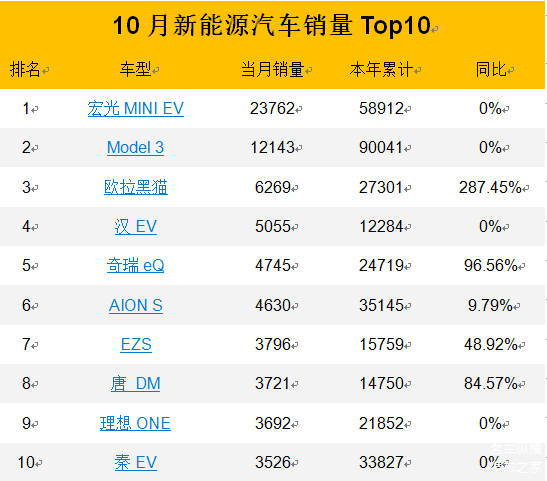Open the 秦 EV link
The image size is (547, 481).
136,463
